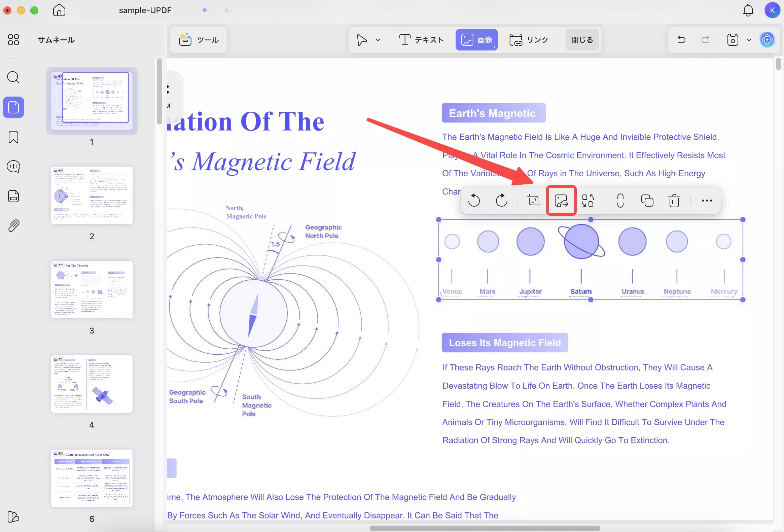Toggle the comment panel icon
Viewport: 784px width, 532px height.
click(13, 166)
